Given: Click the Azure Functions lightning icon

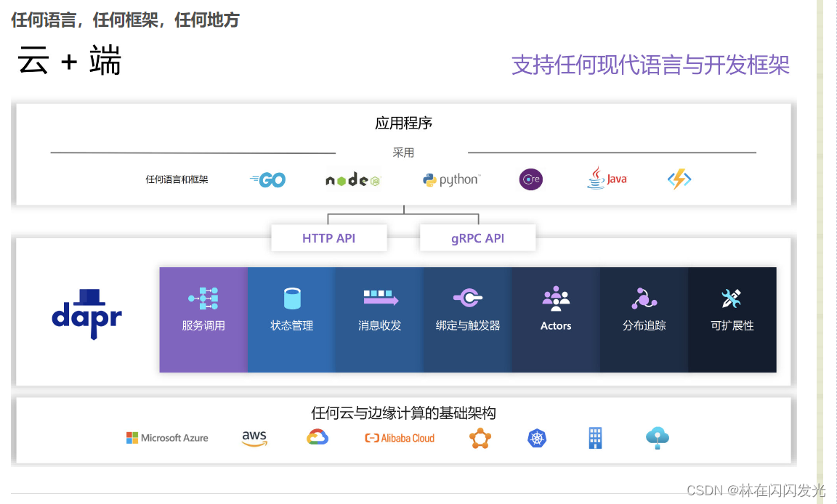Looking at the screenshot, I should point(678,178).
